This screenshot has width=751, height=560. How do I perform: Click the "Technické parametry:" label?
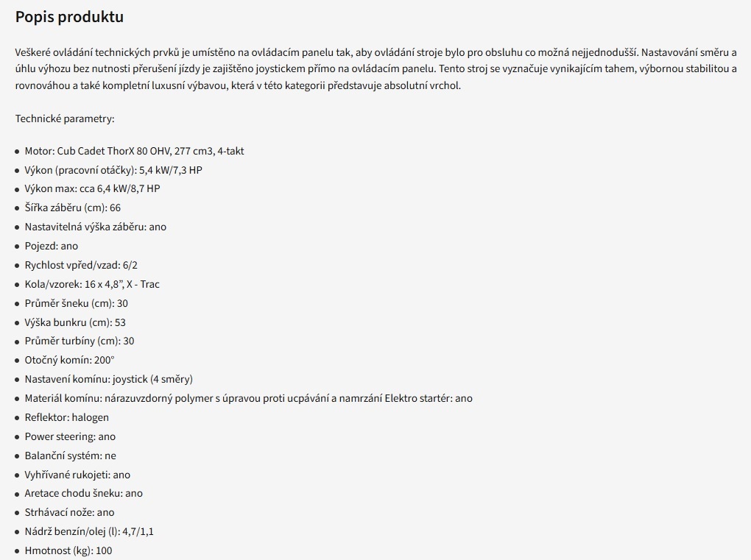65,118
